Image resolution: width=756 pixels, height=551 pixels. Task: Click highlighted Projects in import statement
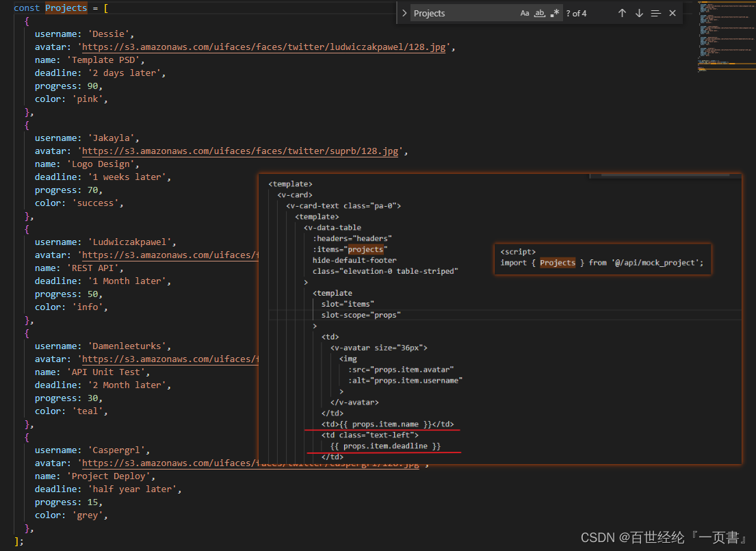tap(558, 263)
